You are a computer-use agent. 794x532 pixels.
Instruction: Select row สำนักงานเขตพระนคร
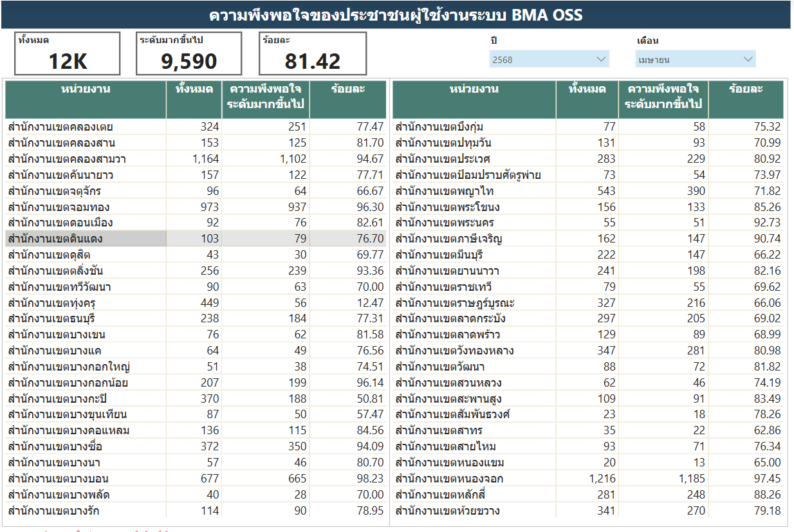pos(588,223)
